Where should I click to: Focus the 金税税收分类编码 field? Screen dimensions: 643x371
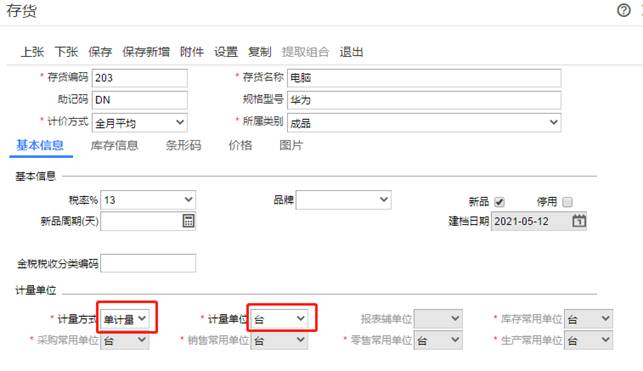pyautogui.click(x=148, y=263)
